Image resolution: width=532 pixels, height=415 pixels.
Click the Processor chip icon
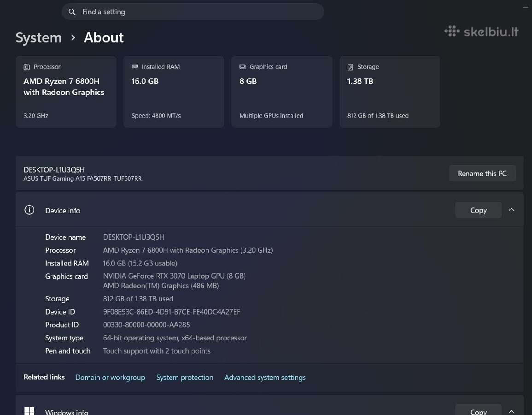point(26,67)
